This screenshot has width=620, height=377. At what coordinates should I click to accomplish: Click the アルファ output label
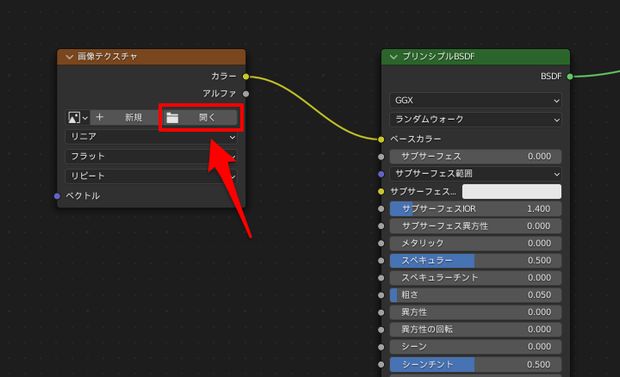[219, 94]
